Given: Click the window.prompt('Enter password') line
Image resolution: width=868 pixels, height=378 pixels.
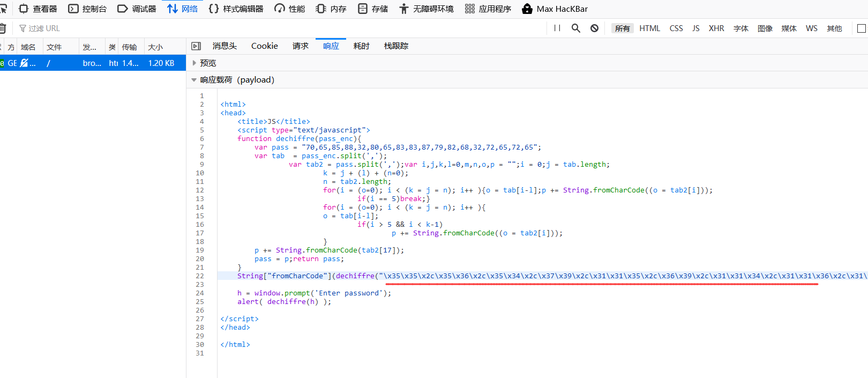Looking at the screenshot, I should pos(315,293).
